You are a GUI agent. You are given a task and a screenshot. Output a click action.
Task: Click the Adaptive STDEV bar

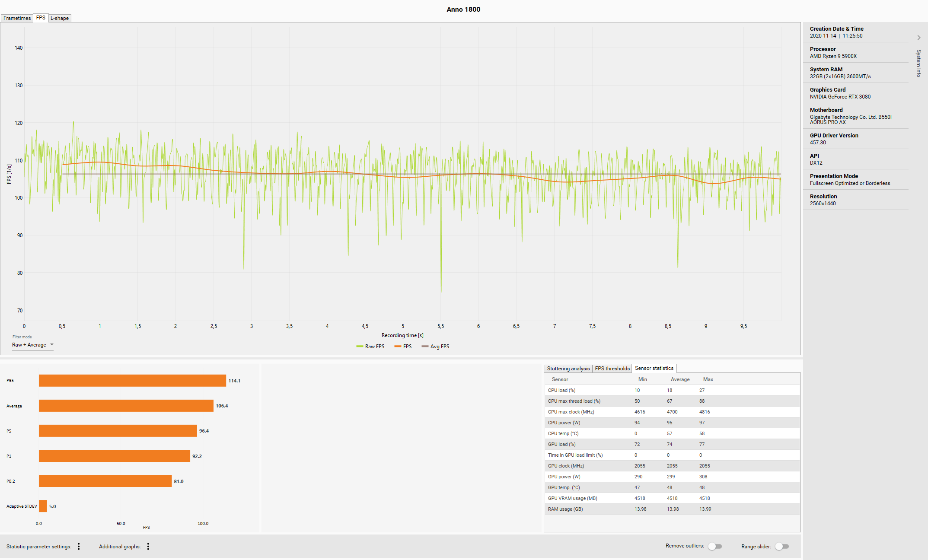point(43,506)
